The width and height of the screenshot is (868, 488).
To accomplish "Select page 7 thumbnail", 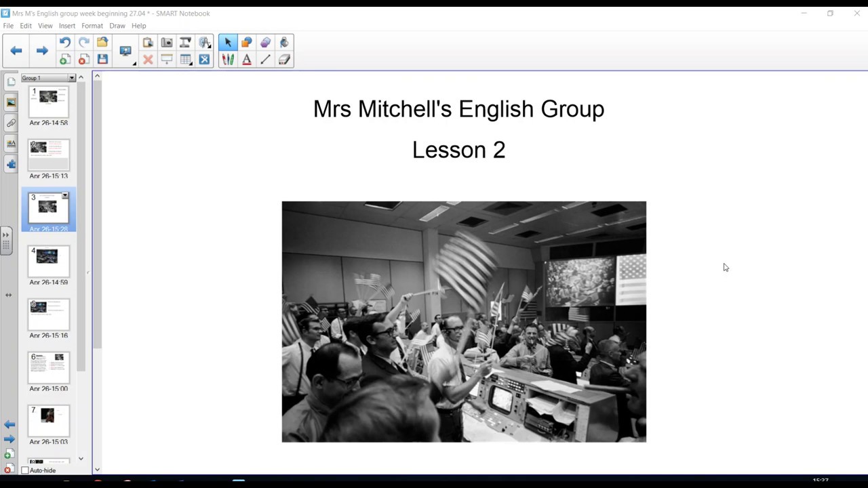I will coord(48,421).
